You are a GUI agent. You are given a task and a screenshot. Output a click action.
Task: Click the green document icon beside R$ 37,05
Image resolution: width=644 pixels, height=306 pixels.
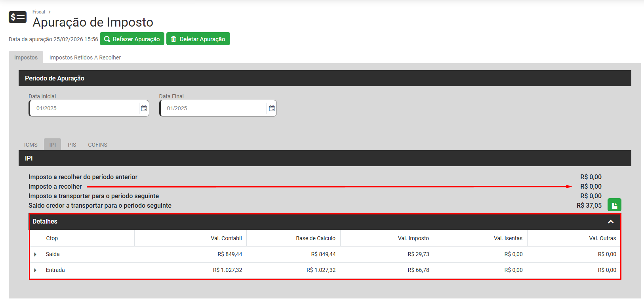(x=614, y=205)
